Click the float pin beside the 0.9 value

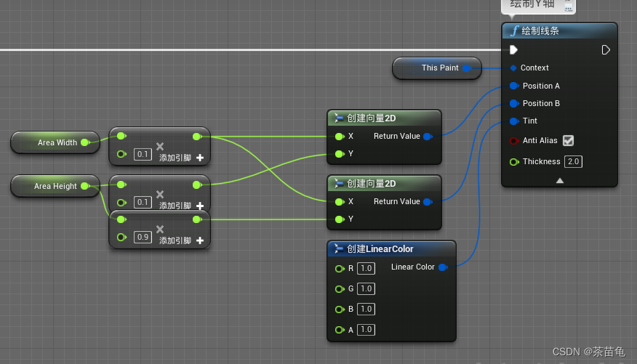pos(121,237)
